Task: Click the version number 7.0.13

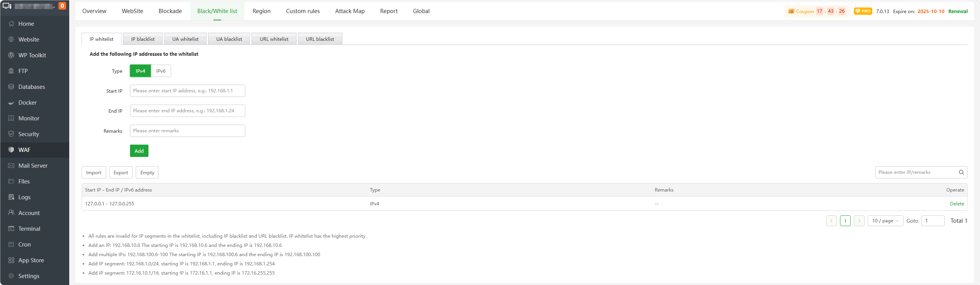Action: 883,11
